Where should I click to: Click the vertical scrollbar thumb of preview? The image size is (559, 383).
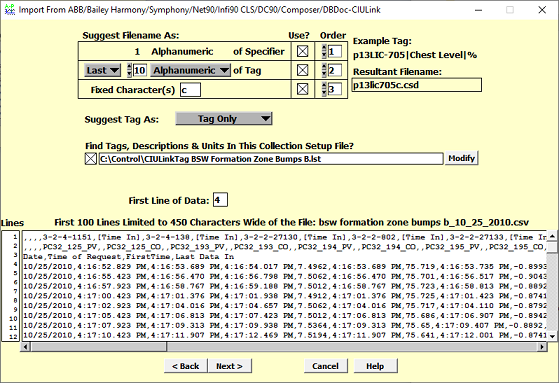[552, 247]
